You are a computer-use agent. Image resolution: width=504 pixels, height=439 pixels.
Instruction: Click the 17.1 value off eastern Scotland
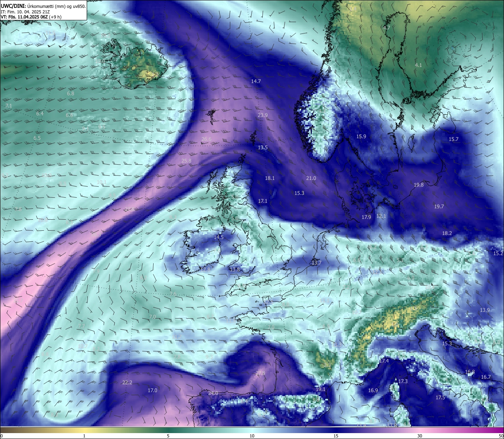(x=263, y=201)
